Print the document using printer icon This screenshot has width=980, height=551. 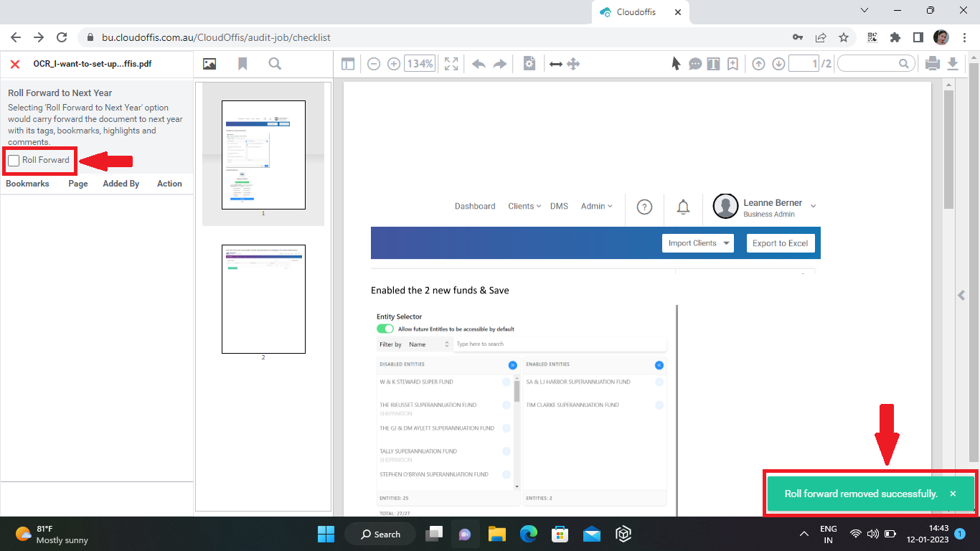click(932, 64)
